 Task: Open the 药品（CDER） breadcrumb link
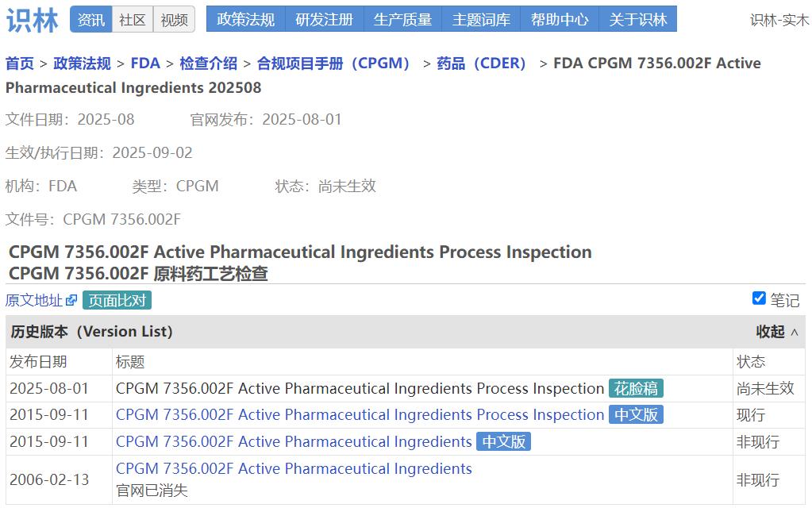482,63
